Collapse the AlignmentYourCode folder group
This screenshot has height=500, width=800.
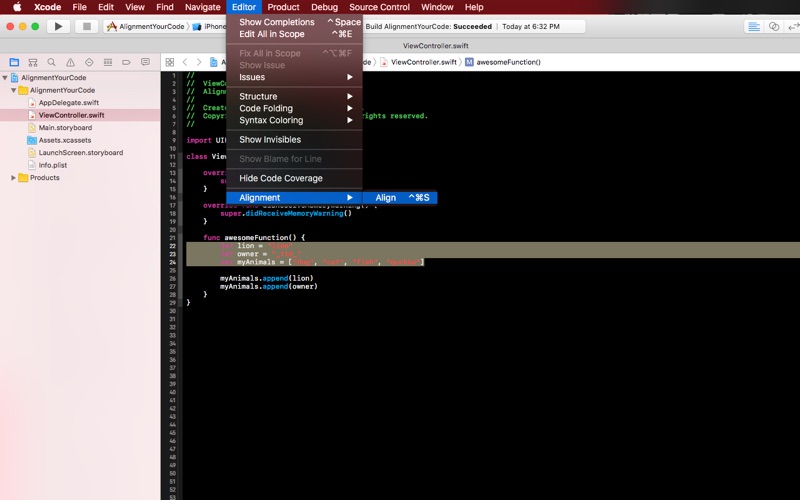(x=14, y=90)
